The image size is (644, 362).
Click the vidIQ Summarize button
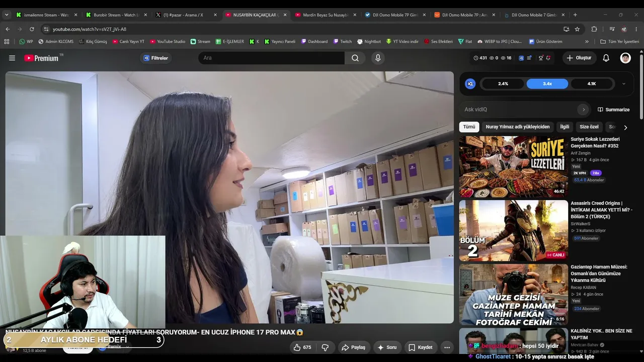pyautogui.click(x=613, y=110)
